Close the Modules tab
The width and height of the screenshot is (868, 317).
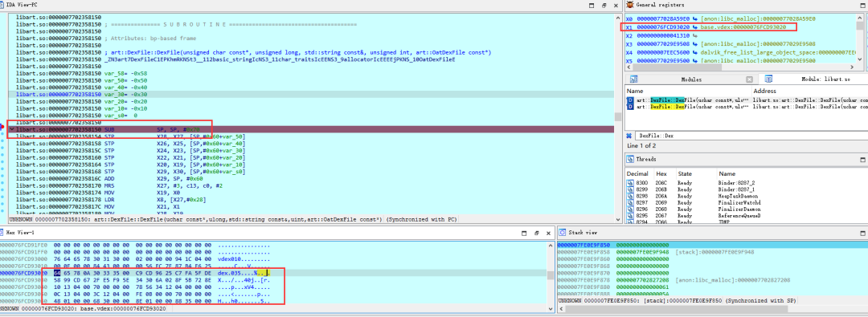point(749,79)
